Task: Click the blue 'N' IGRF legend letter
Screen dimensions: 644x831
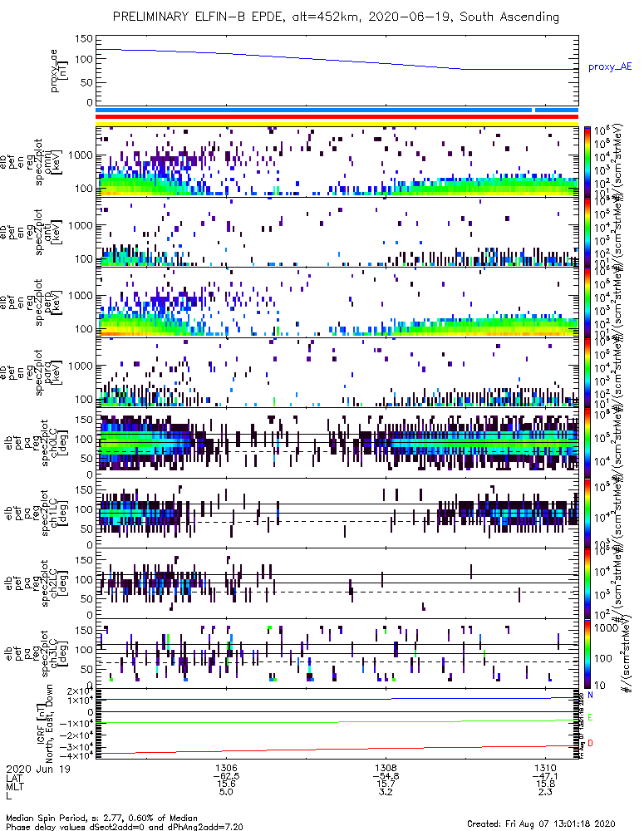Action: [x=591, y=696]
